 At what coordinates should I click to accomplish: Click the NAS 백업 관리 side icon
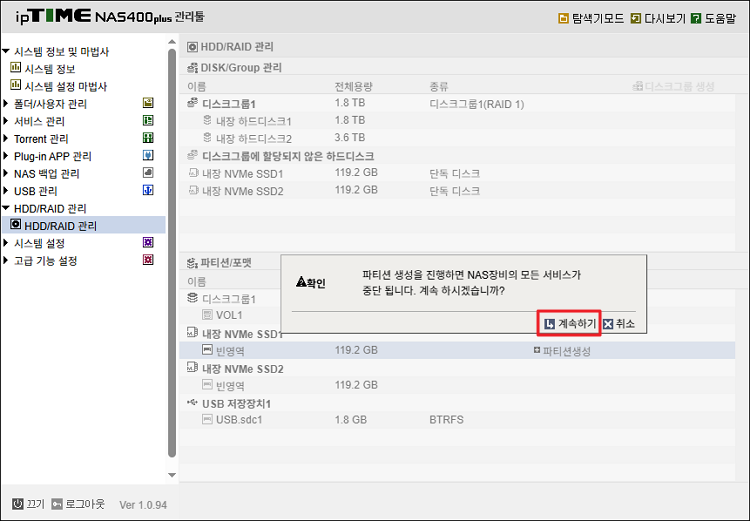pos(148,173)
